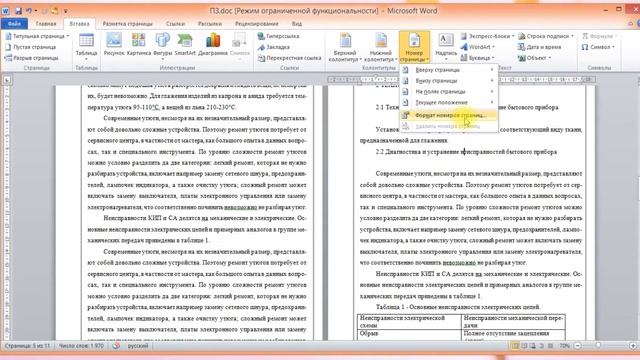Click the zoom slider handle in status bar
The height and width of the screenshot is (360, 640).
coord(598,346)
